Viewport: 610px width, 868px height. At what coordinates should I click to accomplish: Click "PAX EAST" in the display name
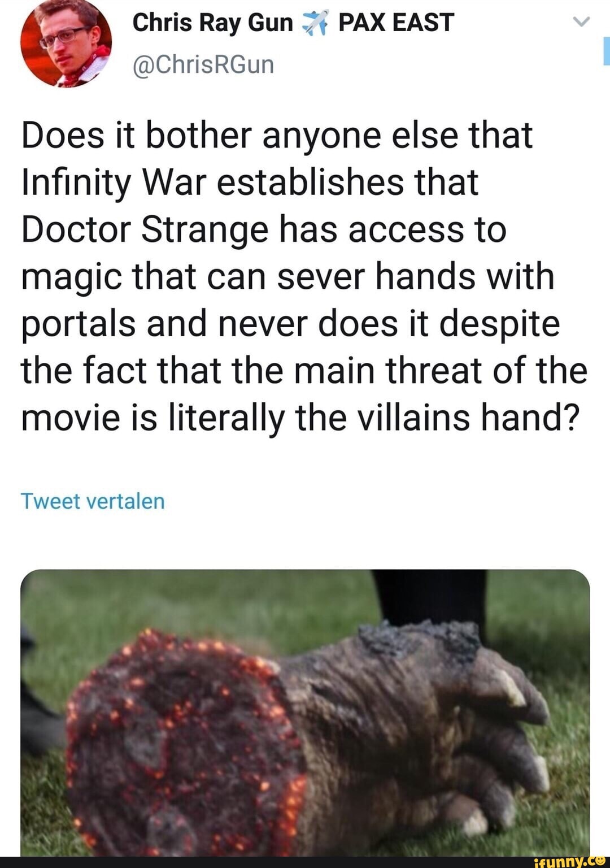click(396, 23)
